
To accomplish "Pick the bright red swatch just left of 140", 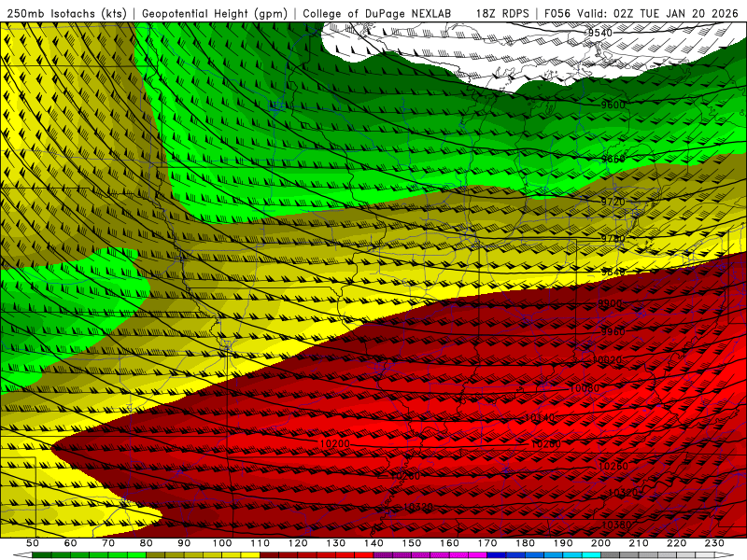I will pyautogui.click(x=364, y=555).
